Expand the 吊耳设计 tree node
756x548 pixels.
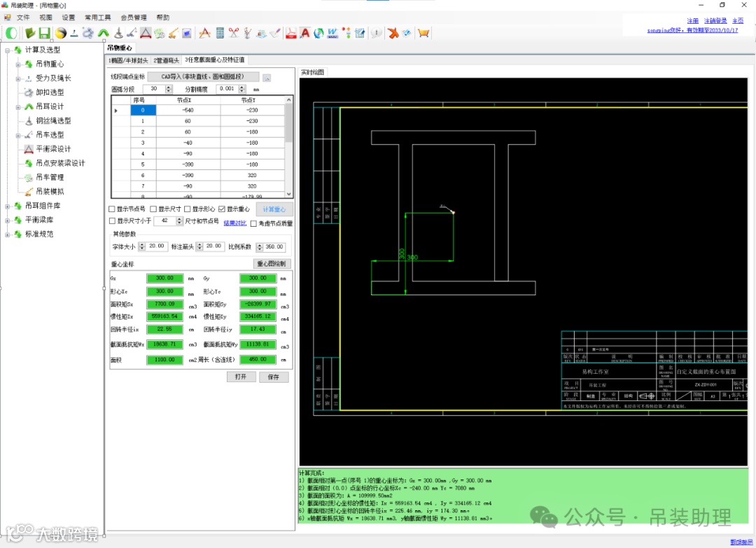pos(19,106)
